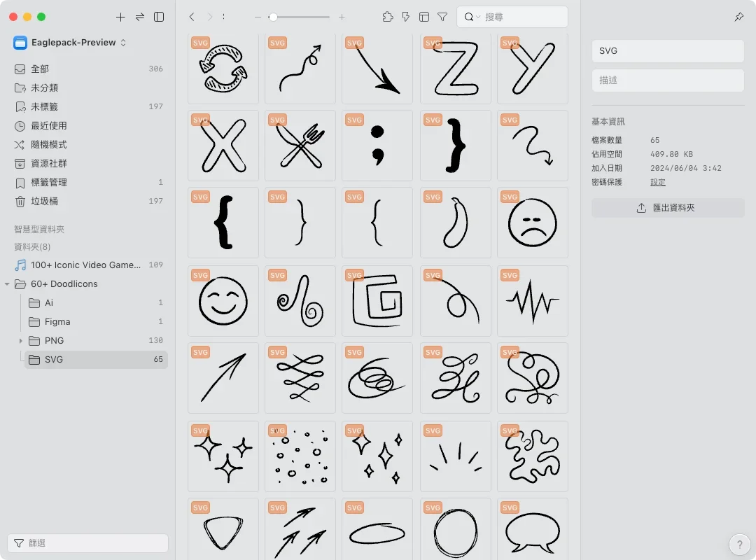Viewport: 756px width, 560px height.
Task: Open the Eaglepack-Preview library switcher
Action: point(70,43)
